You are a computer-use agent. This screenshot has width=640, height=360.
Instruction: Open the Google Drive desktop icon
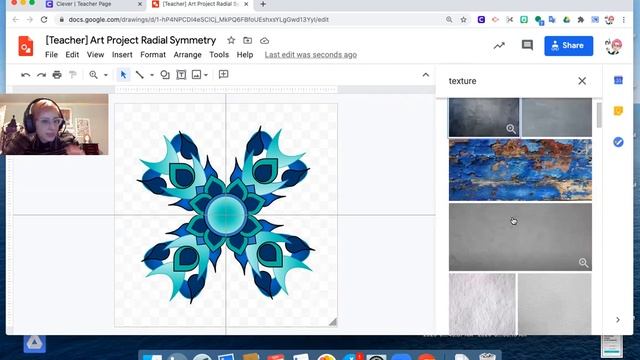[x=34, y=343]
